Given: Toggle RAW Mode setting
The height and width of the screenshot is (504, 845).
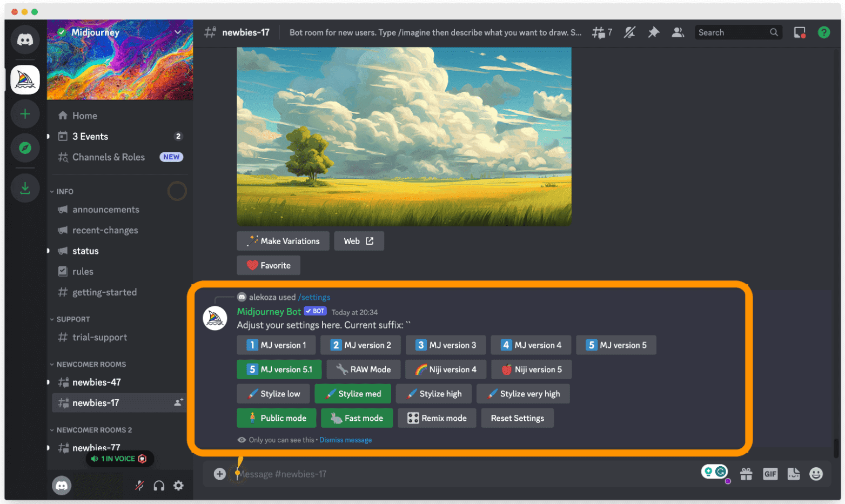Looking at the screenshot, I should (x=364, y=369).
